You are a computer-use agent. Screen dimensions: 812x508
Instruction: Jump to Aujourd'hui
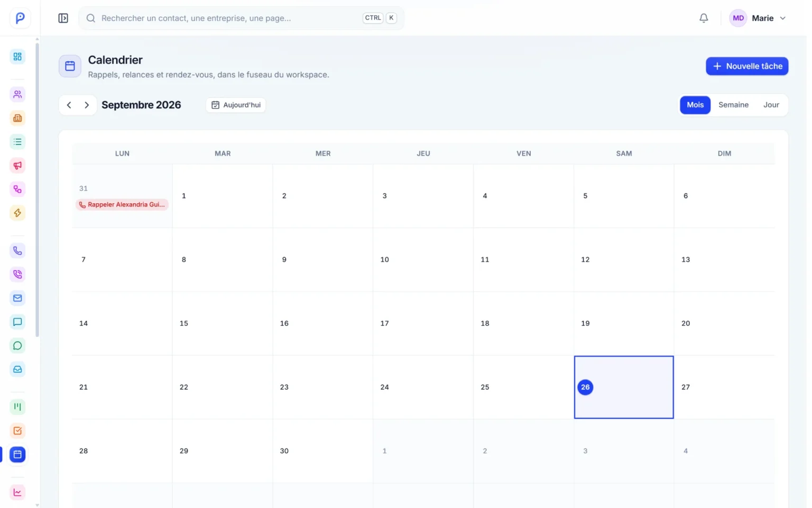[236, 105]
